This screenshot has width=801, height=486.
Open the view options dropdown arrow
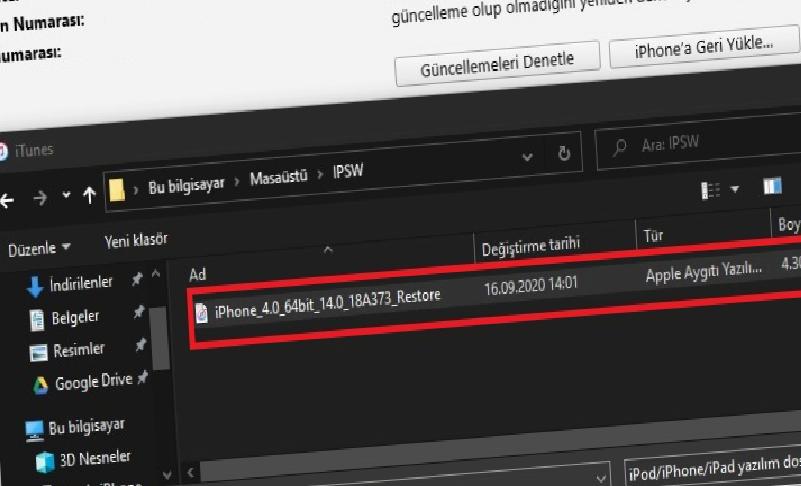(735, 189)
